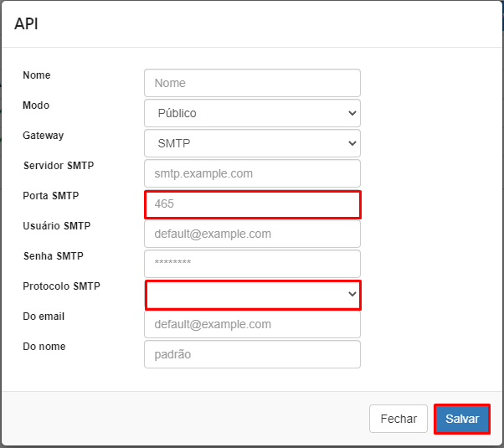Focus the Senha SMTP password field

pyautogui.click(x=252, y=264)
